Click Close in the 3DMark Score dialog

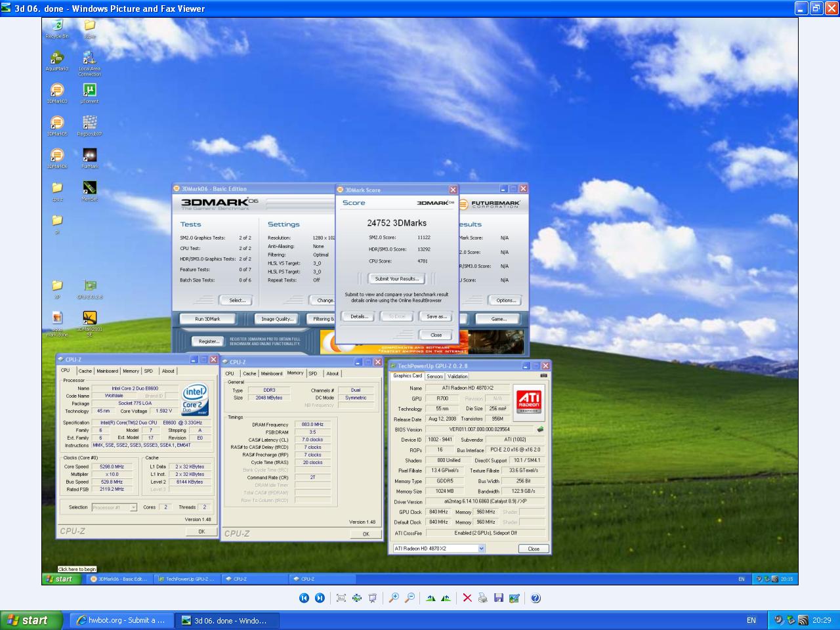[x=436, y=335]
